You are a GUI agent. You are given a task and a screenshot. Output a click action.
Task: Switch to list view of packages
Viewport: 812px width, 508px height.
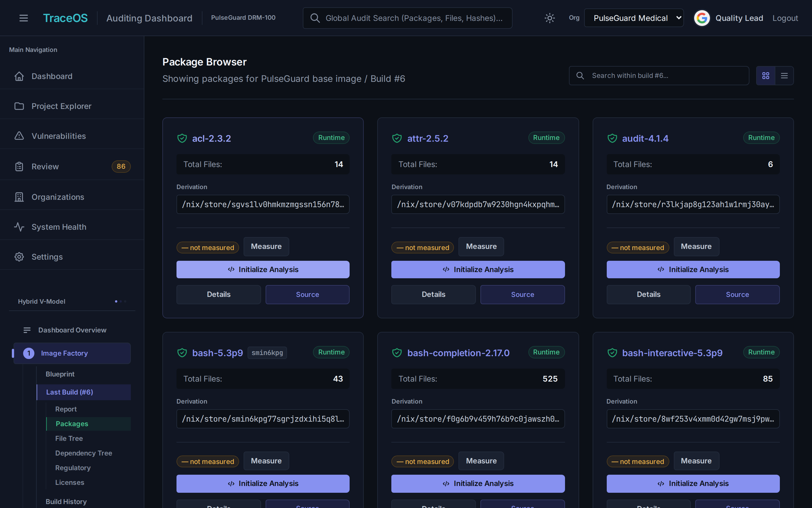pyautogui.click(x=784, y=76)
